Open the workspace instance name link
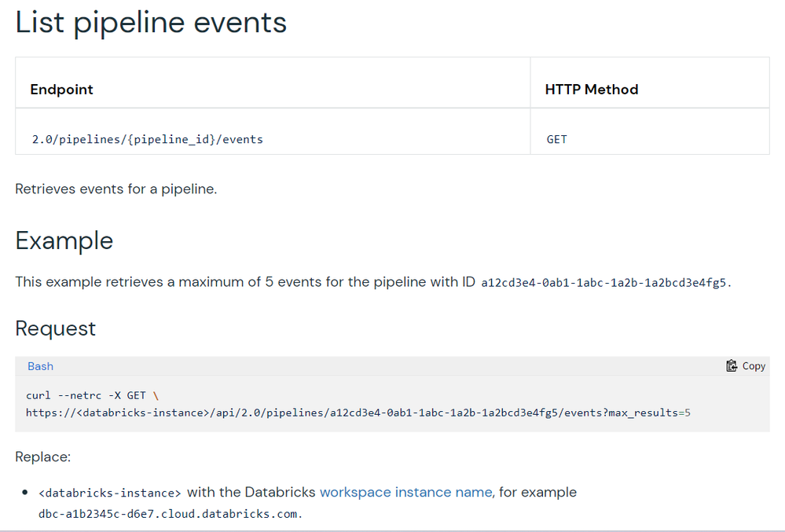Viewport: 785px width, 532px height. (x=406, y=493)
